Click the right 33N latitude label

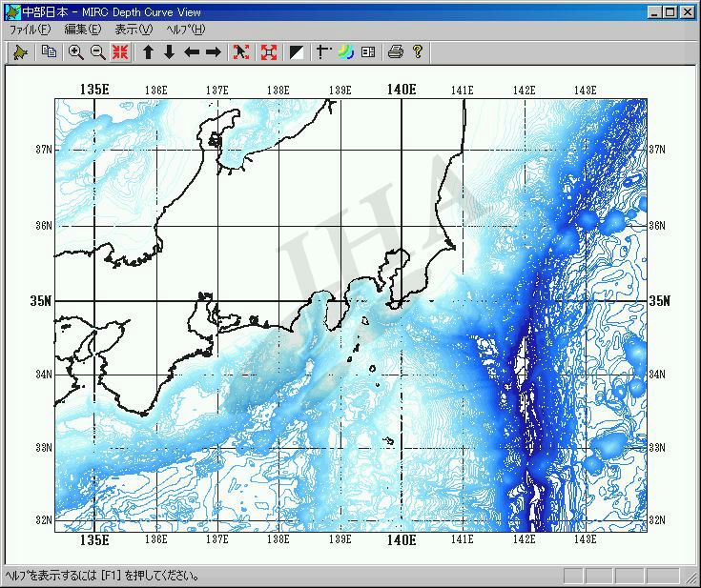click(657, 448)
